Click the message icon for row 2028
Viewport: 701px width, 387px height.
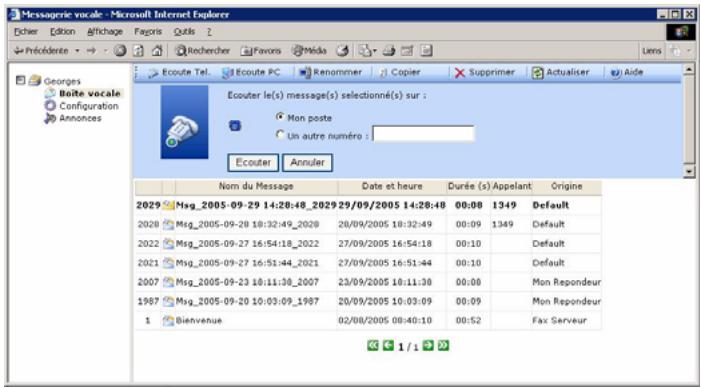click(x=168, y=224)
